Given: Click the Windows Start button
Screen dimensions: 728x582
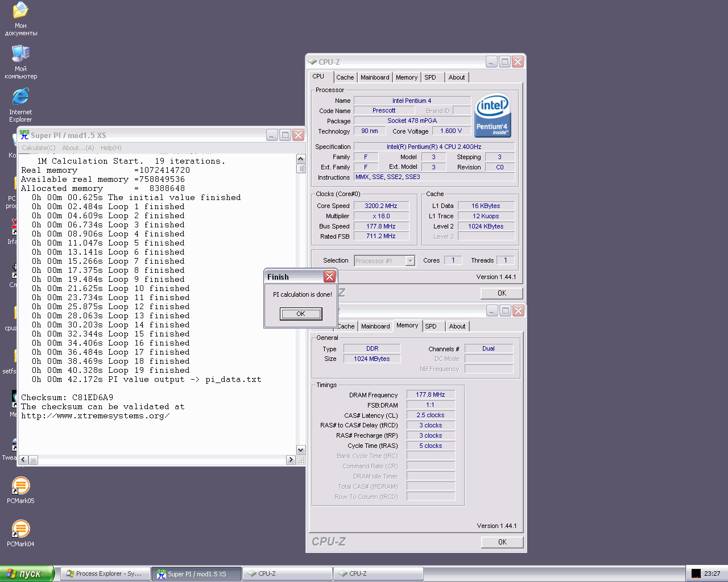Looking at the screenshot, I should coord(27,573).
